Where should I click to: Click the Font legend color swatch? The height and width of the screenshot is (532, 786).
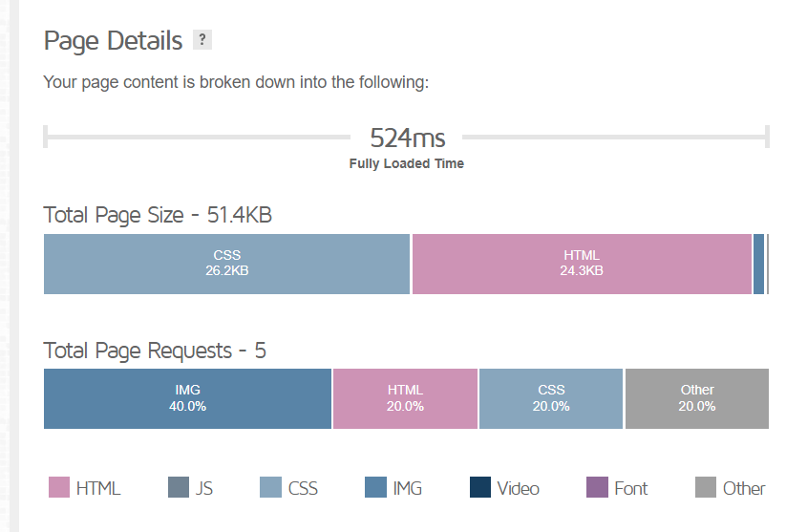(597, 488)
